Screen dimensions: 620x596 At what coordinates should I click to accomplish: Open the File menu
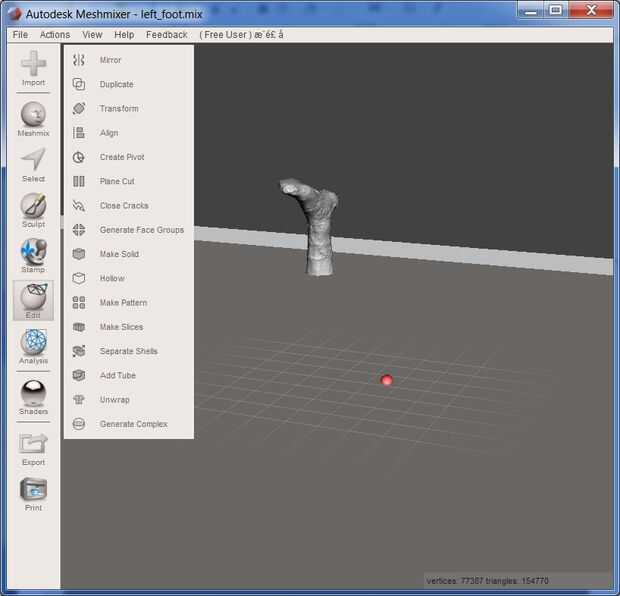click(20, 35)
